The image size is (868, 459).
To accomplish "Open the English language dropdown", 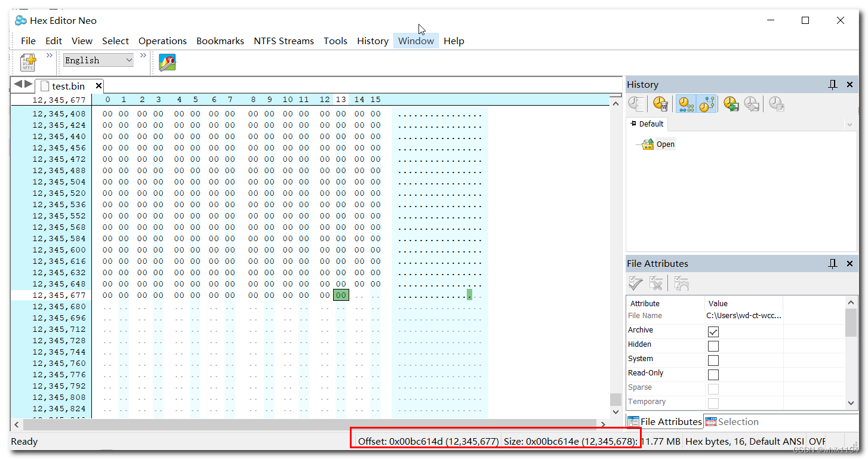I will 99,60.
